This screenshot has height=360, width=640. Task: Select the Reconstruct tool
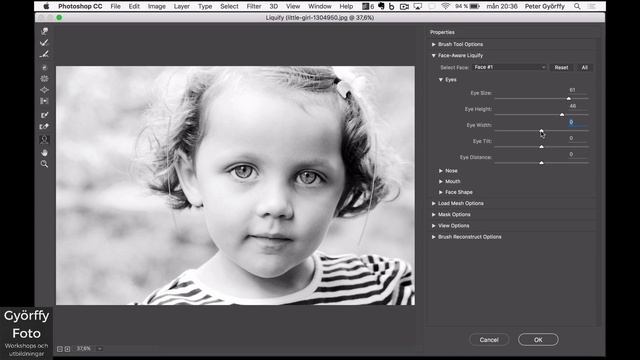[44, 42]
